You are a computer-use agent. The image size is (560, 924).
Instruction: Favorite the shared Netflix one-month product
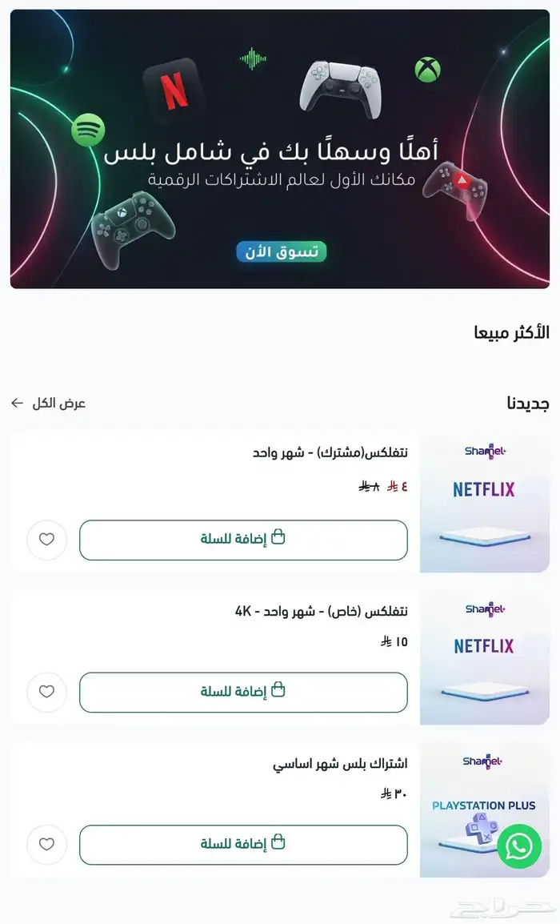click(46, 540)
